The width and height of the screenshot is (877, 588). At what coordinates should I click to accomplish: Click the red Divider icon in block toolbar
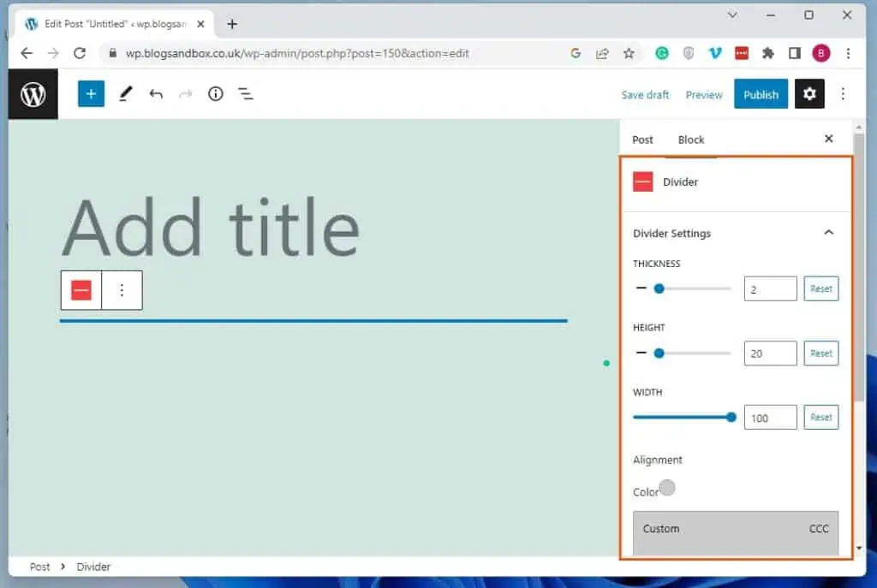pyautogui.click(x=81, y=290)
